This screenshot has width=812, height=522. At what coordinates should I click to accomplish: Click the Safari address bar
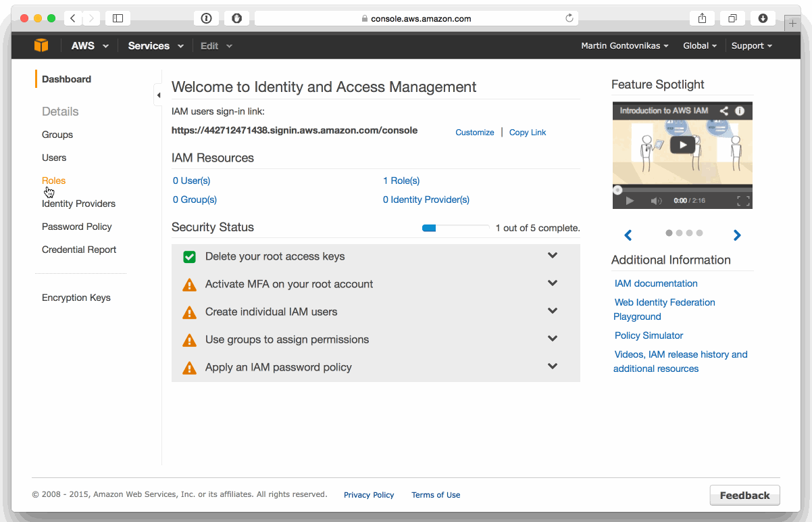[416, 18]
